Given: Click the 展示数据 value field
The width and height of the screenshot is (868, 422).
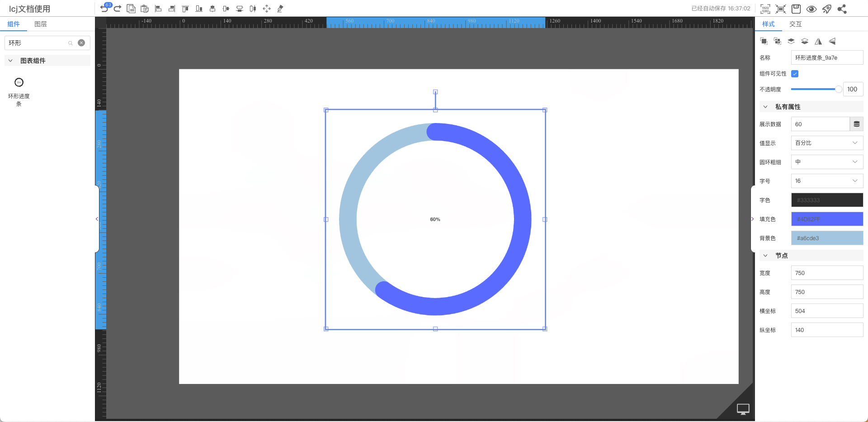Looking at the screenshot, I should (x=820, y=124).
